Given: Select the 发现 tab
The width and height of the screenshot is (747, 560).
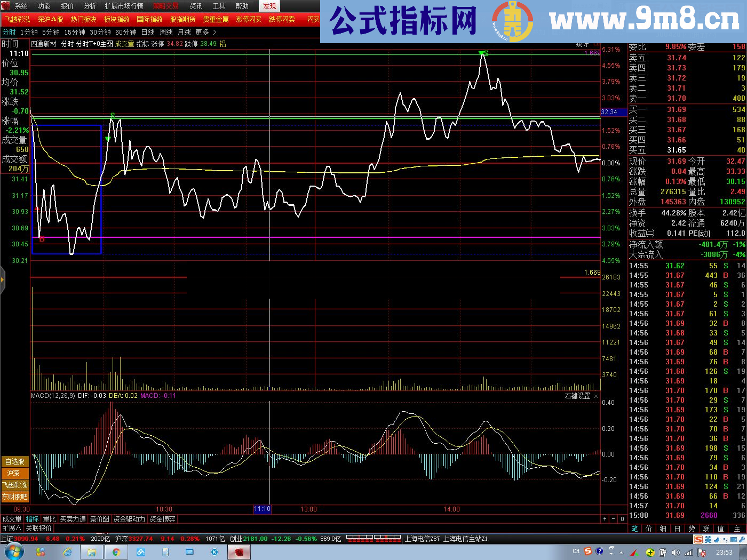Looking at the screenshot, I should pos(269,6).
